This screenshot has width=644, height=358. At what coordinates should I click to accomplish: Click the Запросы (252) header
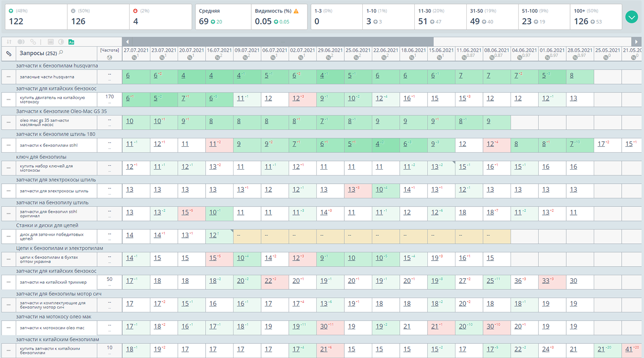click(x=38, y=53)
